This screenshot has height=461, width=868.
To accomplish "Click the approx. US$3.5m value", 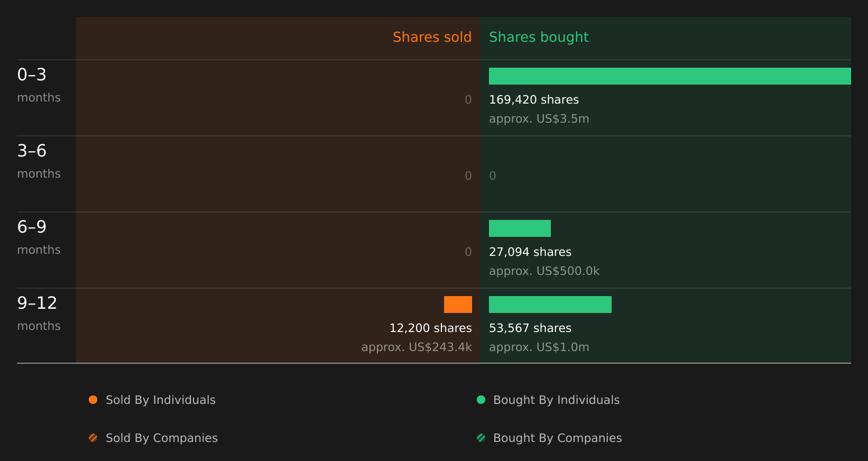I will (x=539, y=118).
